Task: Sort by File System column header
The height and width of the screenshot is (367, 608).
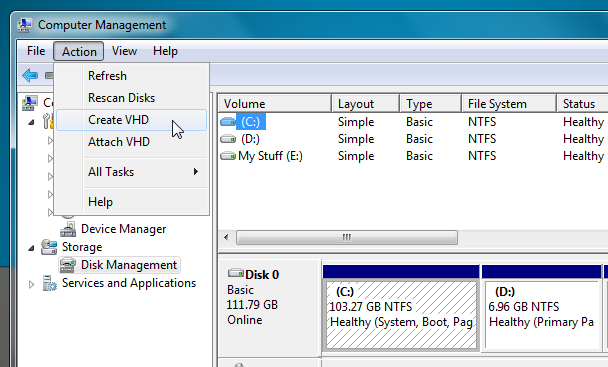Action: (x=509, y=104)
